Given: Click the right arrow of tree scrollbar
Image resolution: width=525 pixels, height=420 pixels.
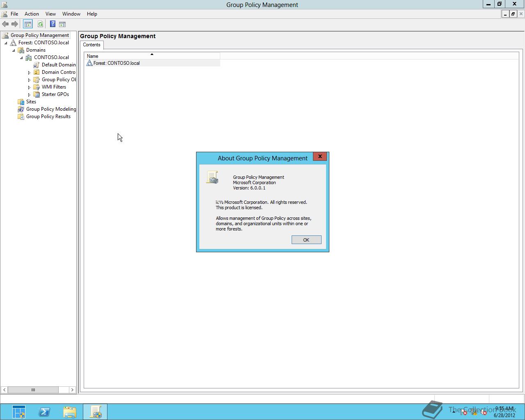Looking at the screenshot, I should pos(72,390).
